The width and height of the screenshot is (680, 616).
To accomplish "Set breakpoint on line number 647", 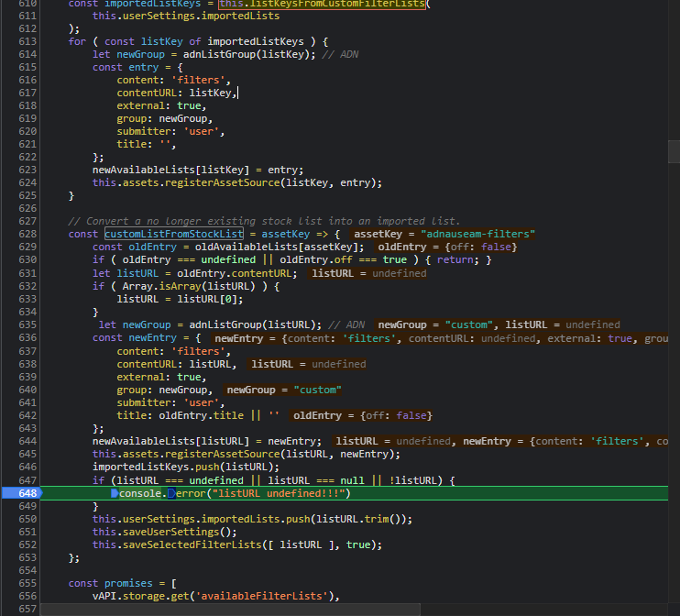I will (x=27, y=480).
